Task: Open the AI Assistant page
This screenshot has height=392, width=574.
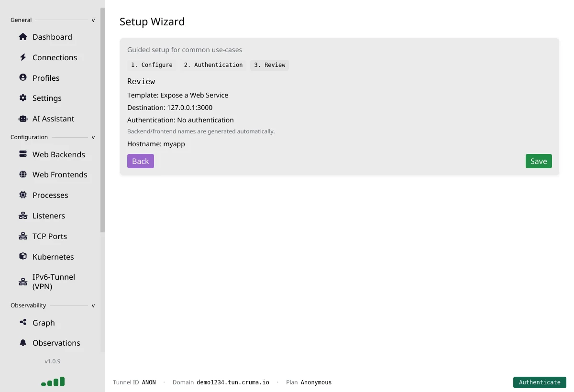Action: coord(53,119)
